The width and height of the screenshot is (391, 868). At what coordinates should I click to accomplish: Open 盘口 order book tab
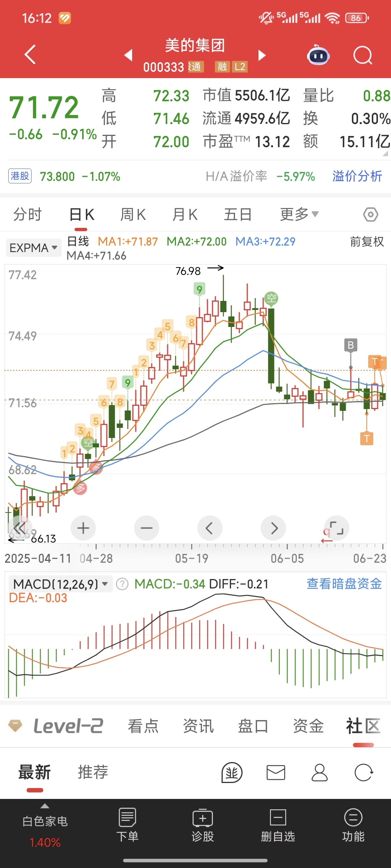coord(253,726)
